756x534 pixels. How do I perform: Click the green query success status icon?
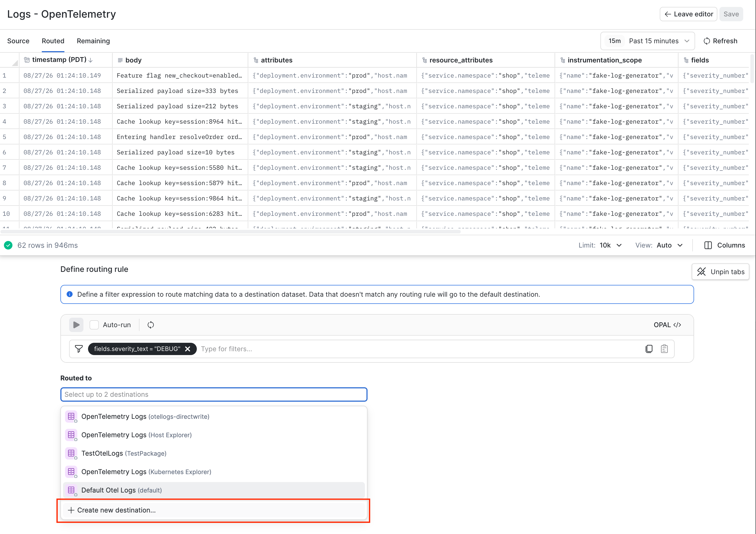(8, 245)
